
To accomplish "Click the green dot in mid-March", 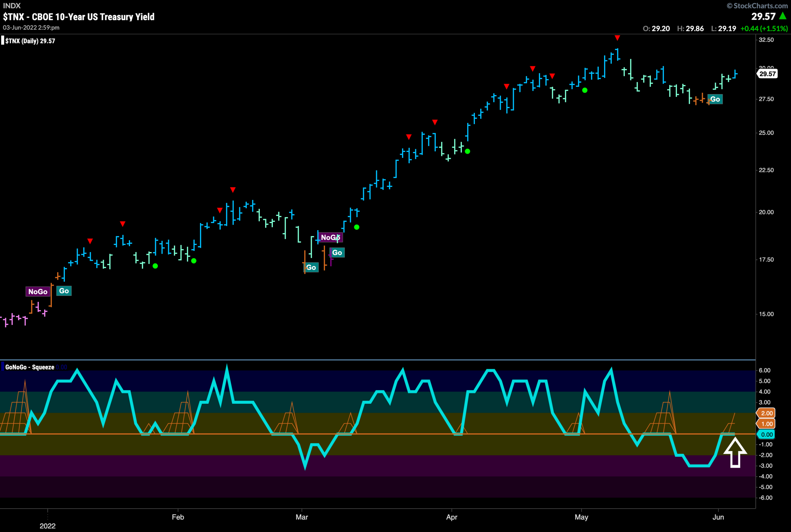I will 357,227.
